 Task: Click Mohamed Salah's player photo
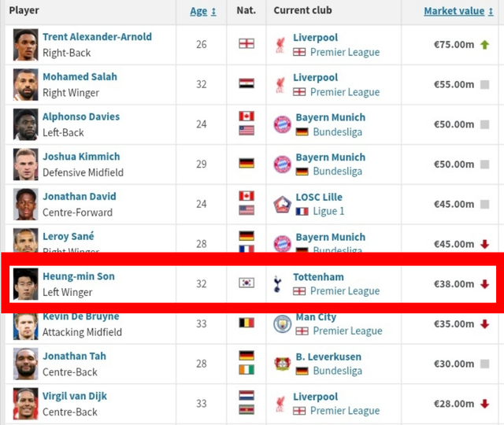pyautogui.click(x=26, y=84)
